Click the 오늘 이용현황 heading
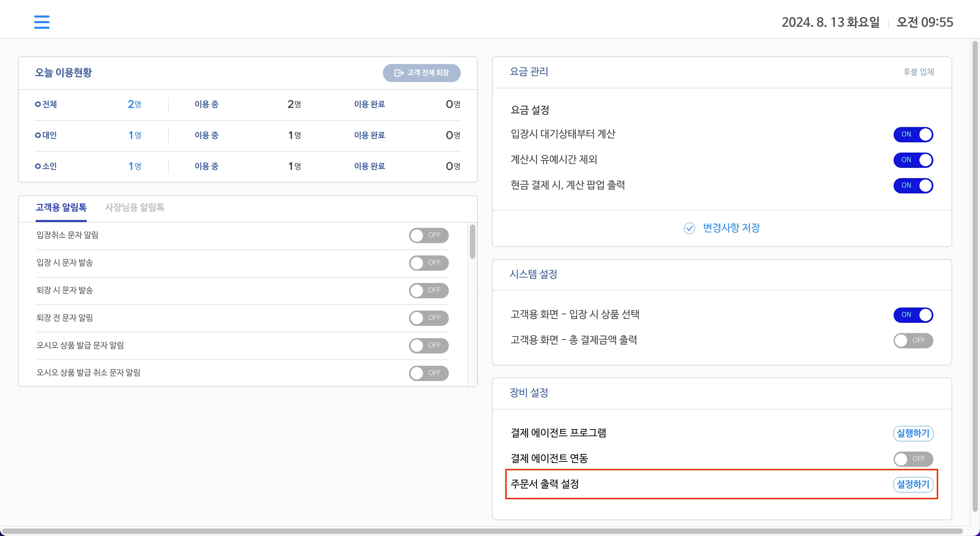Screen dimensions: 980x536 click(64, 72)
